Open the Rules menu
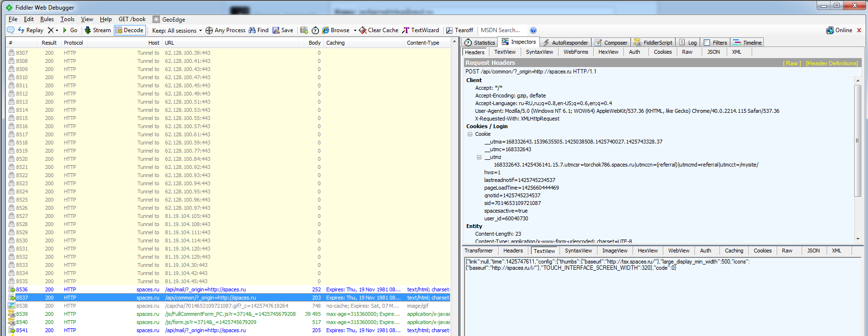Image resolution: width=868 pixels, height=336 pixels. pos(47,19)
